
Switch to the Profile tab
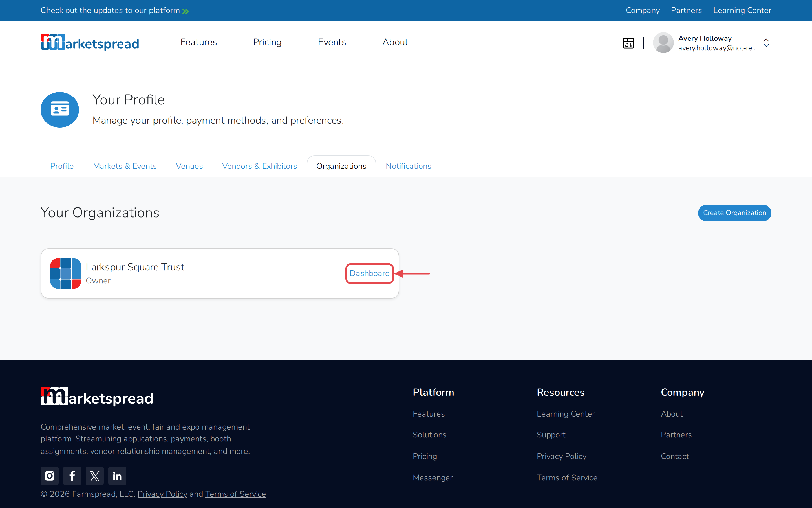pos(62,166)
